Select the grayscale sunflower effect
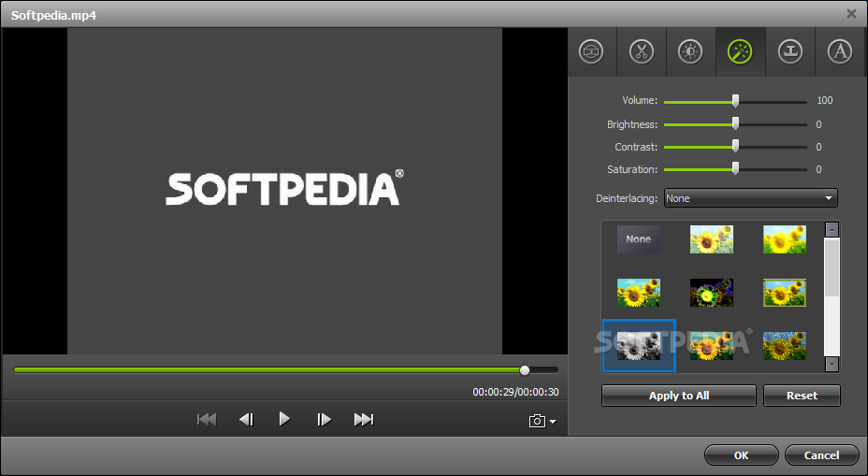Screen dimensions: 868x476 (x=638, y=346)
